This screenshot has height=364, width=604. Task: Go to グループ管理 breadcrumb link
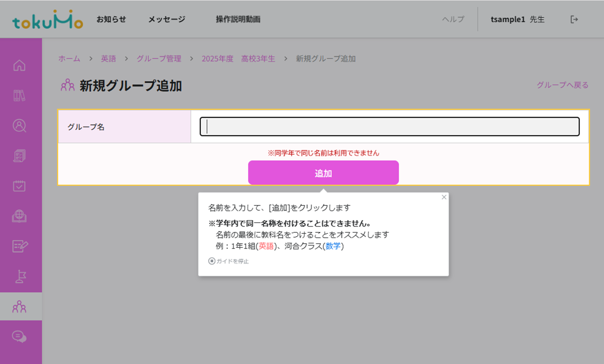point(159,59)
